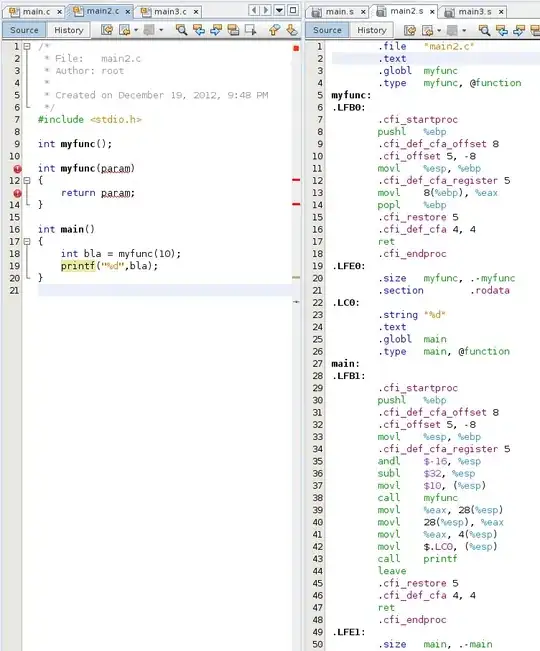Open the document list dropdown for left editor tabs
540x651 pixels.
point(279,10)
